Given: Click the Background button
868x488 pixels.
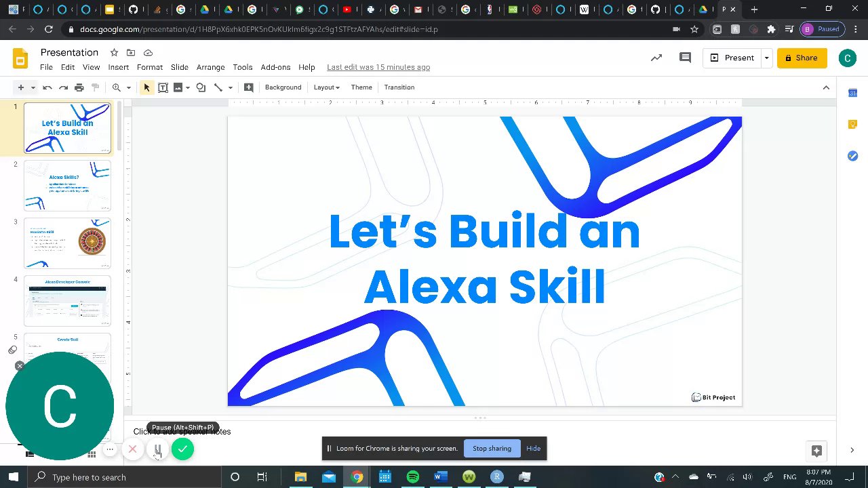Looking at the screenshot, I should [x=283, y=87].
